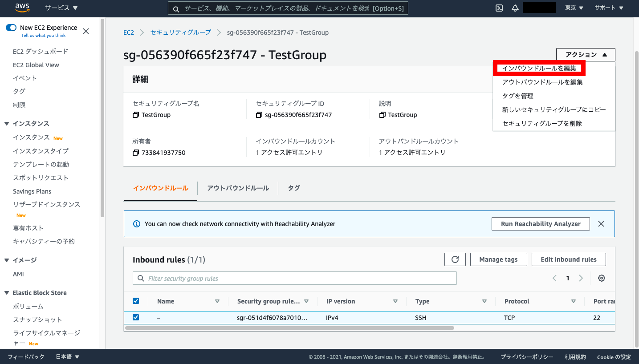This screenshot has height=364, width=639.
Task: Collapse the インスタンス sidebar section
Action: pos(7,123)
